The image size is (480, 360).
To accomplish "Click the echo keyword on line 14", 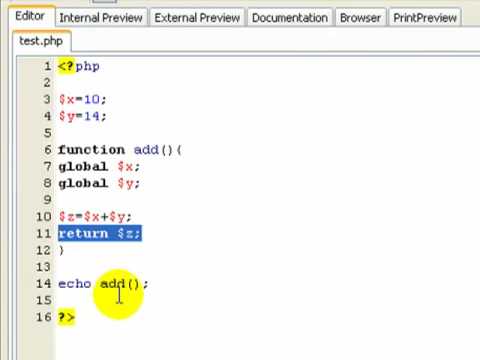I will [x=75, y=284].
